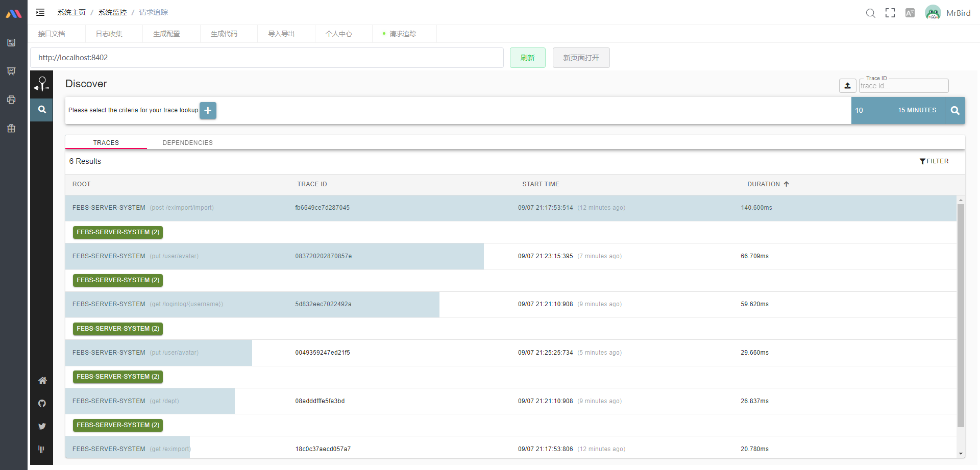Click the 新页面打开 button
The height and width of the screenshot is (470, 980).
tap(581, 58)
